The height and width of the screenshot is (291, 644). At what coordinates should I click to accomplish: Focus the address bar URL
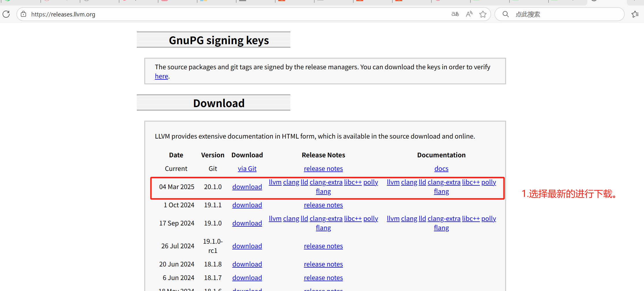(x=63, y=14)
